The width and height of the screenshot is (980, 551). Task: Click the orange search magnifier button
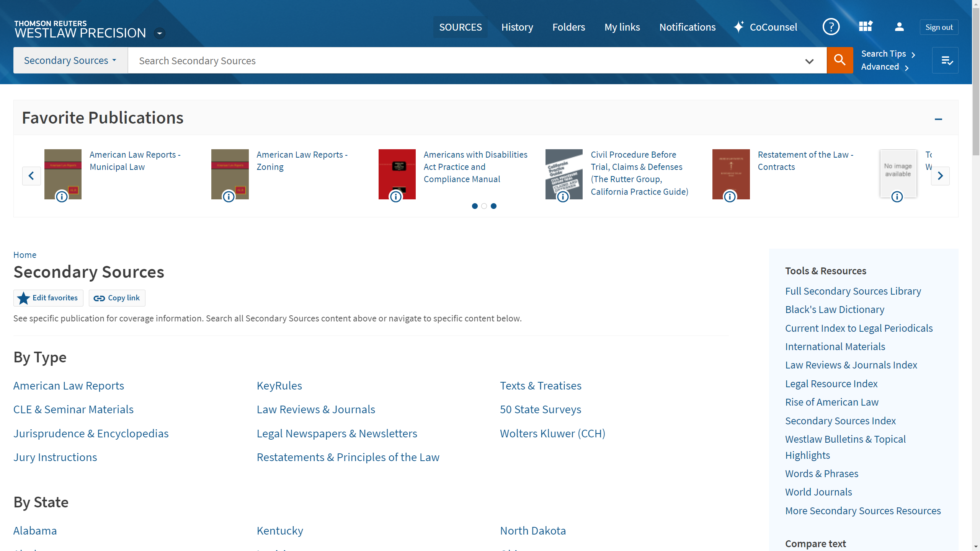[x=840, y=60]
